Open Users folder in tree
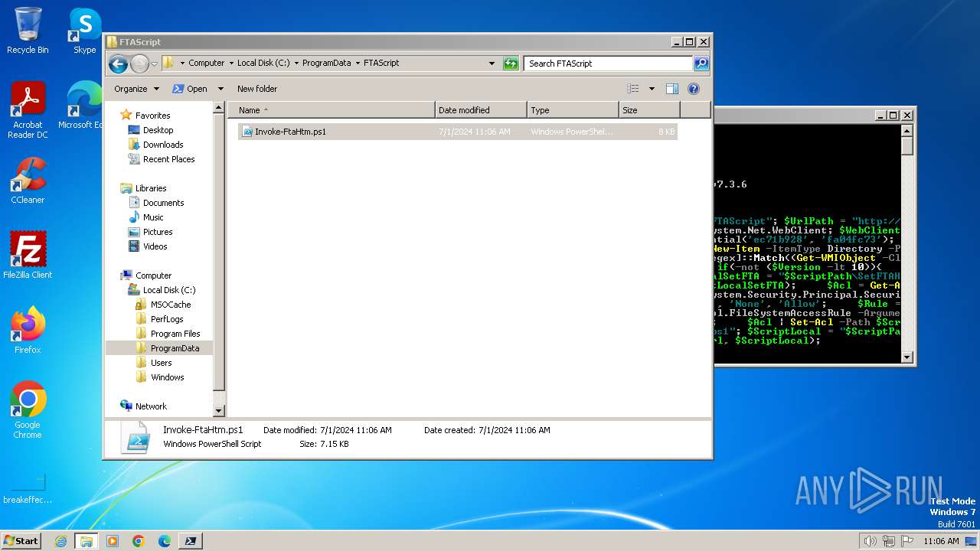This screenshot has height=551, width=980. pos(161,363)
